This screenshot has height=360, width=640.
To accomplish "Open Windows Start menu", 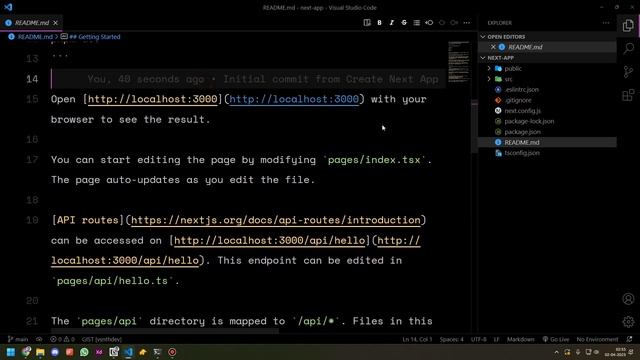I will click(x=11, y=352).
